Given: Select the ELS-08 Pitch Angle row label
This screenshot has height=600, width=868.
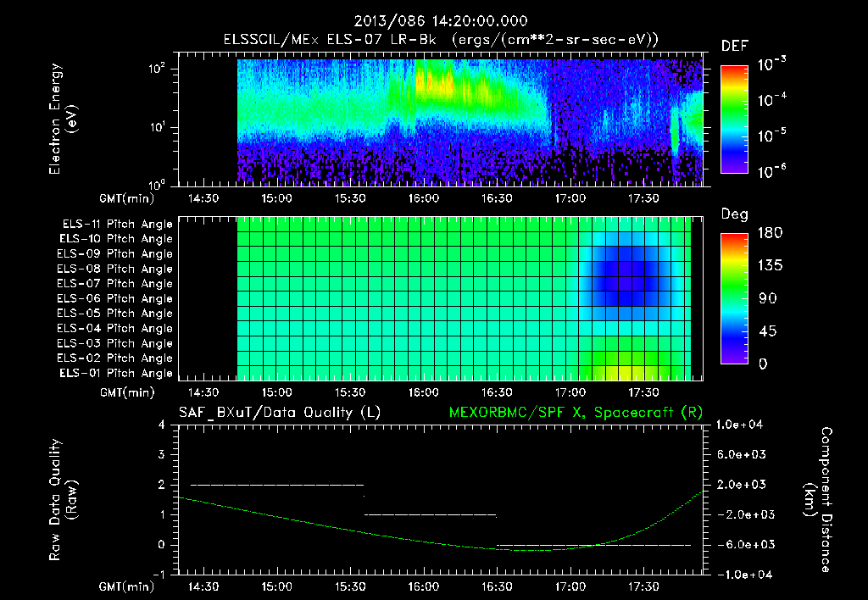Looking at the screenshot, I should click(114, 269).
